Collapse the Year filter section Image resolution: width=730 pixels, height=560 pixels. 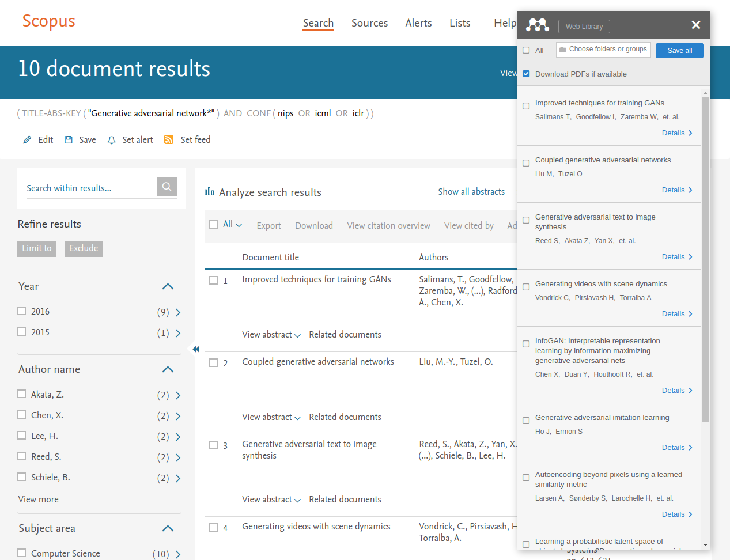point(168,286)
